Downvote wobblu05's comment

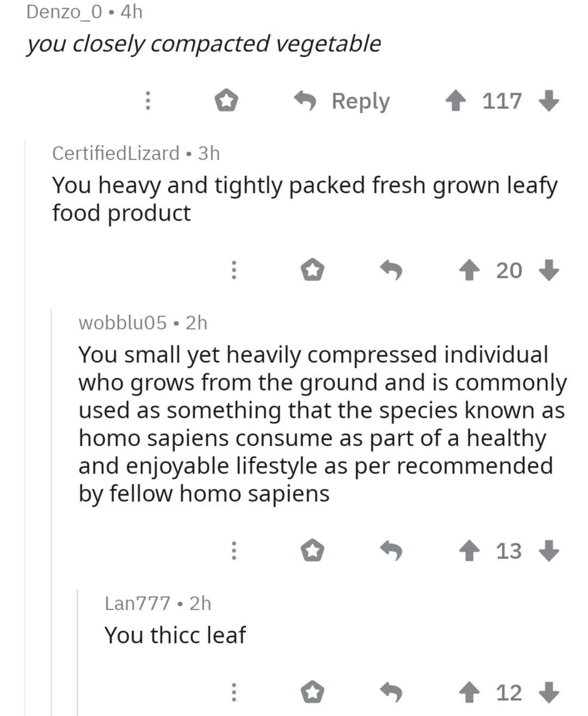coord(549,551)
